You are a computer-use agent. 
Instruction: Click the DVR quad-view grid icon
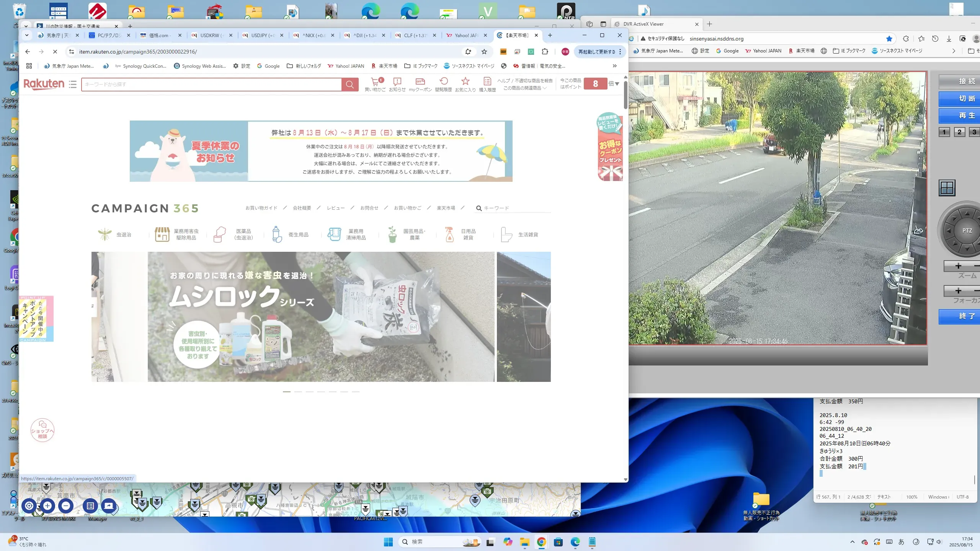click(x=947, y=188)
